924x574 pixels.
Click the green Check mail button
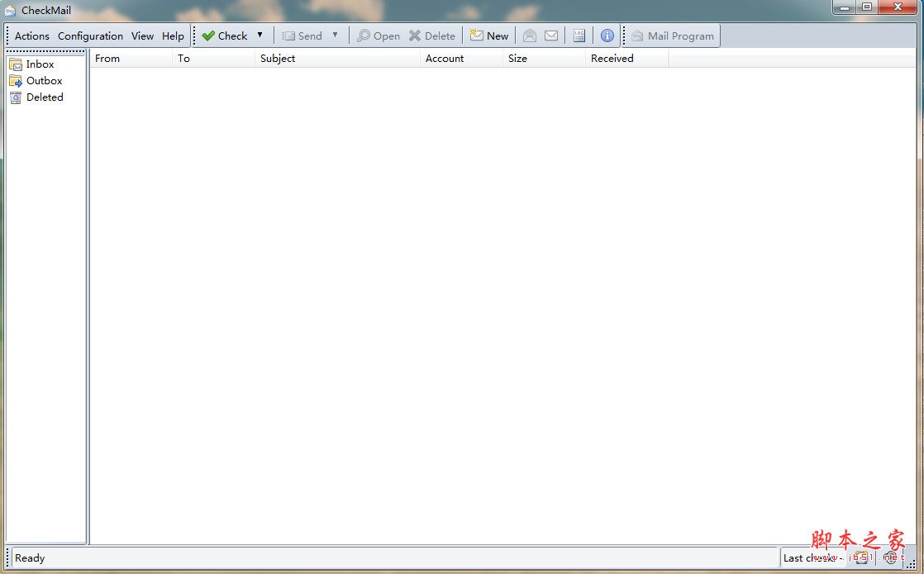pyautogui.click(x=224, y=36)
